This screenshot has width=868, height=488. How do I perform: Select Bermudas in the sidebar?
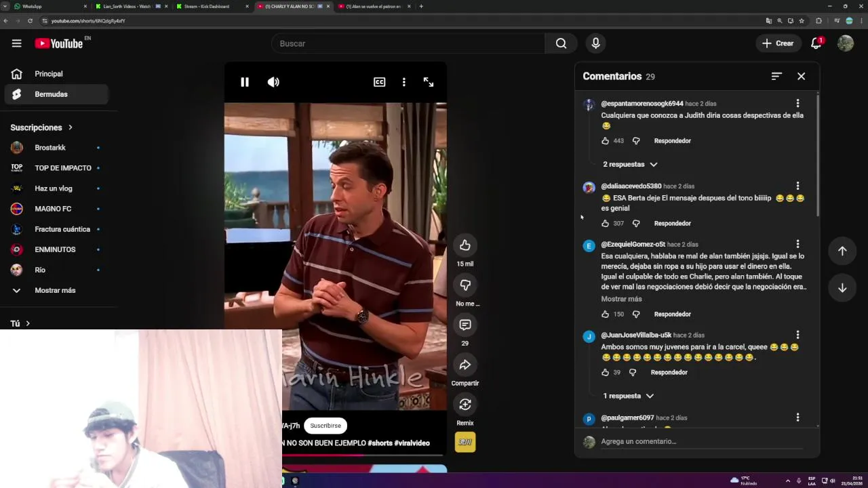click(56, 94)
